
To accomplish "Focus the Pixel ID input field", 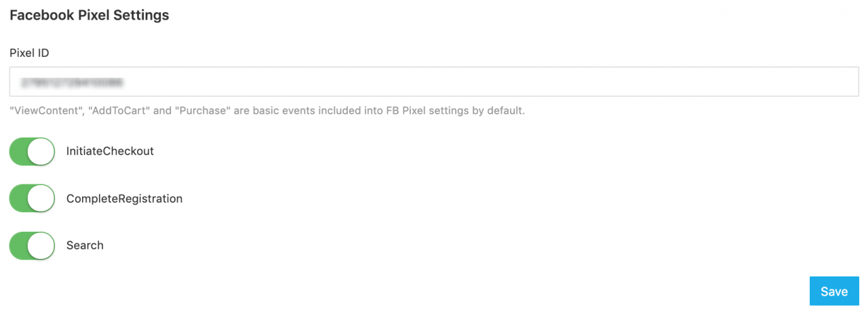I will pos(434,82).
